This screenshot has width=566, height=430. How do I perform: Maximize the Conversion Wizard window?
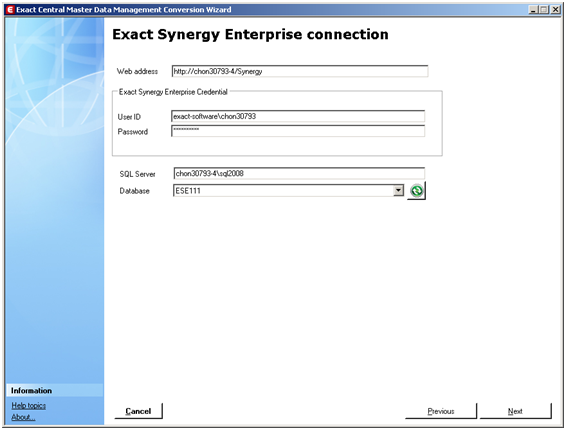click(x=544, y=10)
